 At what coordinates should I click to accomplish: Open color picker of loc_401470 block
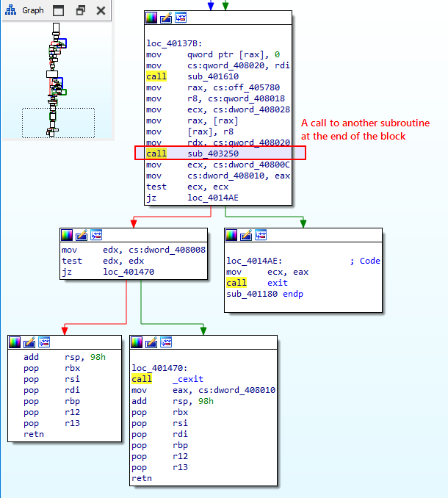[x=137, y=343]
